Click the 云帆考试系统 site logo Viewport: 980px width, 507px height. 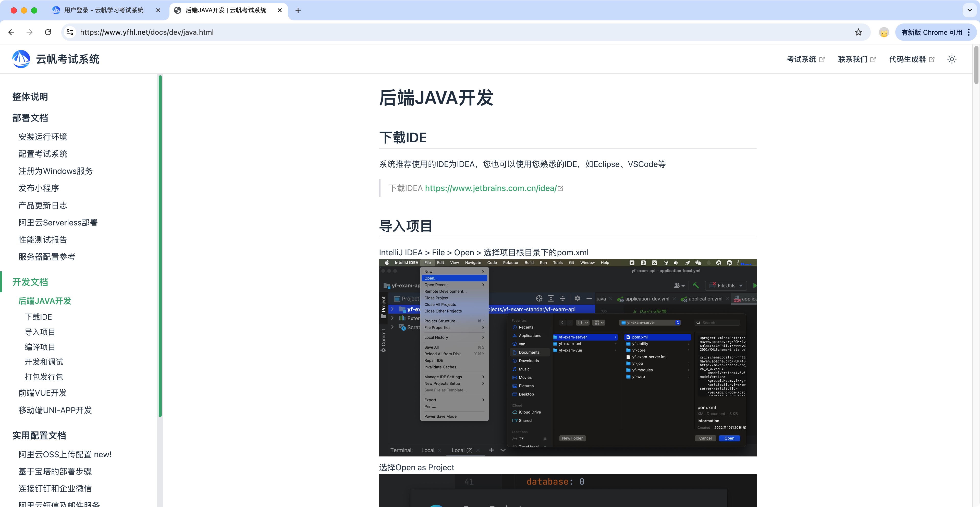click(55, 59)
